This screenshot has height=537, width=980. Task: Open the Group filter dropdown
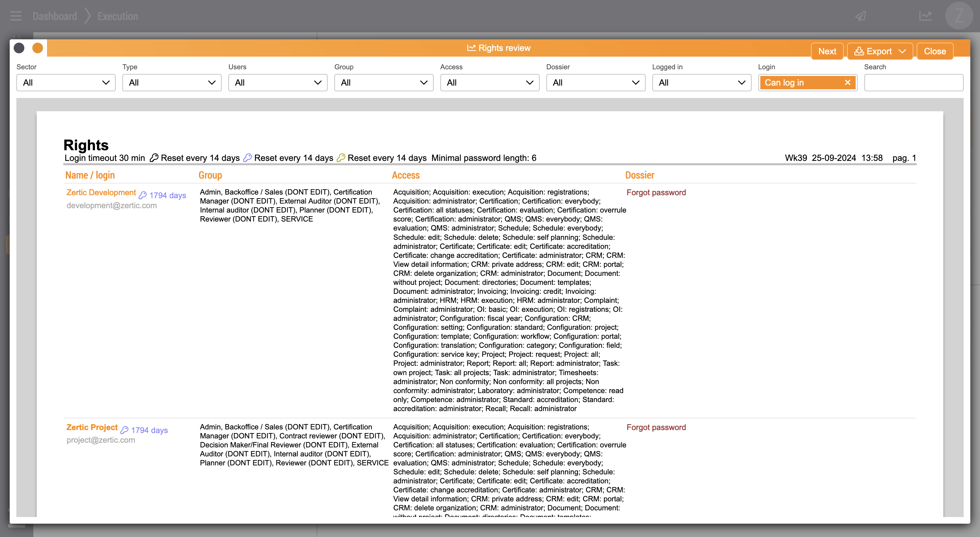(x=383, y=83)
